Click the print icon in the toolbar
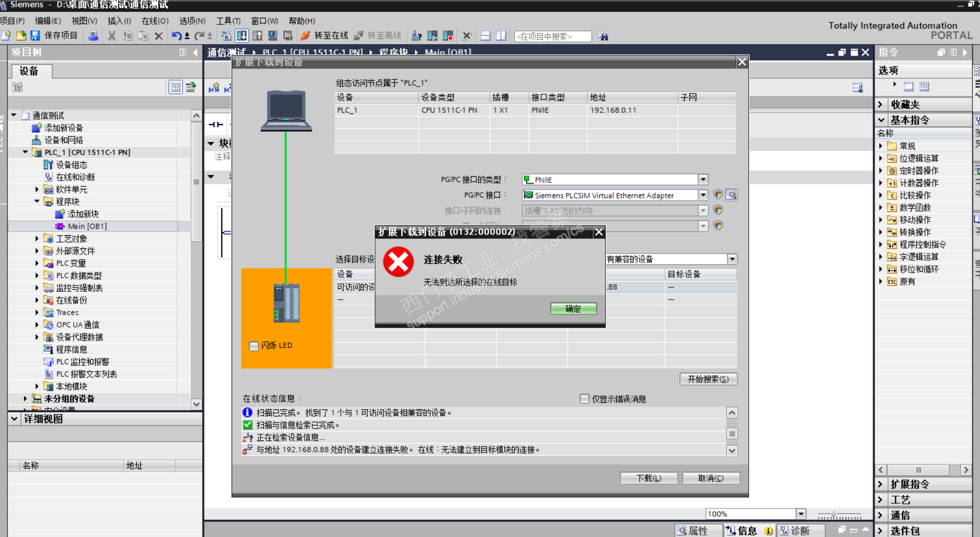This screenshot has height=537, width=980. (93, 36)
